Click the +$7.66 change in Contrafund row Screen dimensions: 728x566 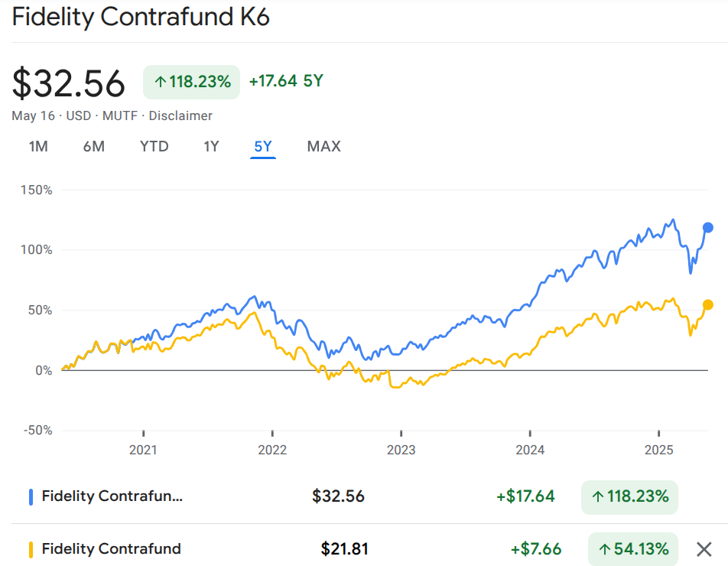click(536, 549)
